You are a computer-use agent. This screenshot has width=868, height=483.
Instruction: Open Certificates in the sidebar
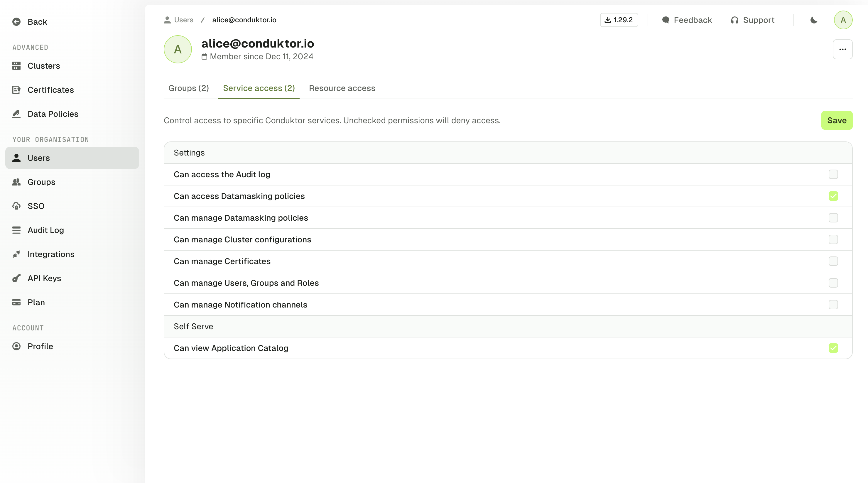(x=72, y=90)
